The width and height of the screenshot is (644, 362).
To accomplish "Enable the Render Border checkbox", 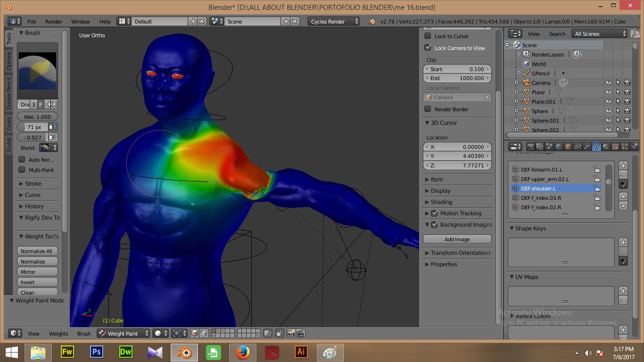I will coord(428,109).
